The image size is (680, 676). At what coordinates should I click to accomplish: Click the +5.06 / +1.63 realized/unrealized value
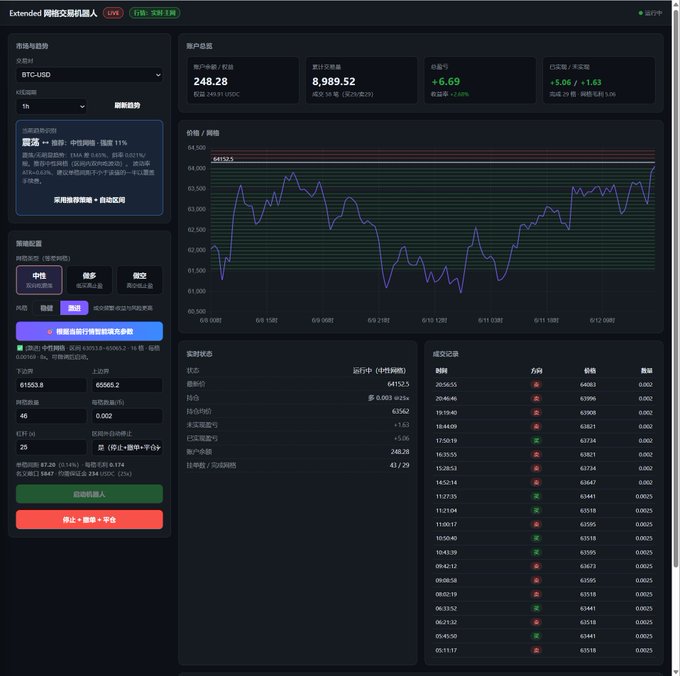[x=575, y=82]
